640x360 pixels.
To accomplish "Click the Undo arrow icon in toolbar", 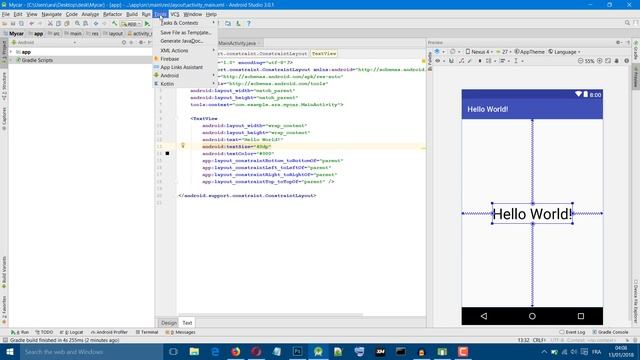I will [31, 24].
